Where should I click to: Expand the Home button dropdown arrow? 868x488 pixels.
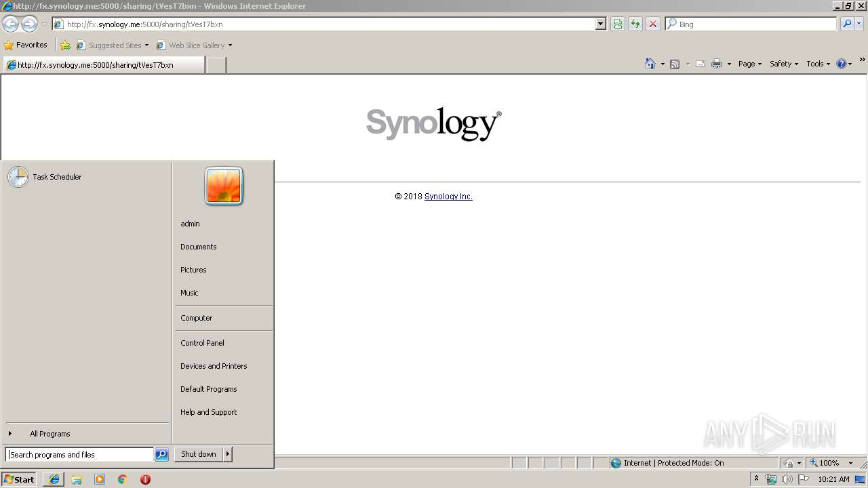click(663, 64)
